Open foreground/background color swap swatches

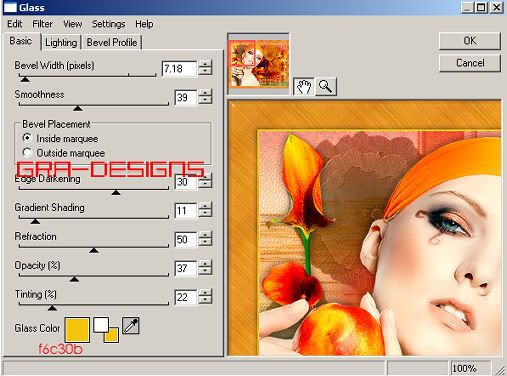[x=106, y=330]
